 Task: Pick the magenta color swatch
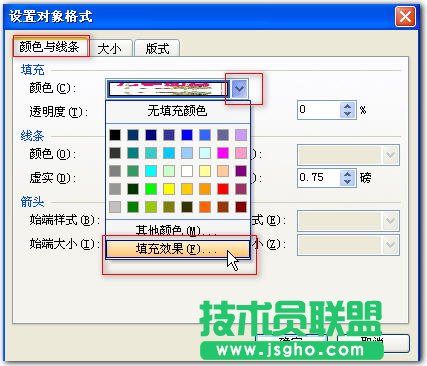[223, 153]
